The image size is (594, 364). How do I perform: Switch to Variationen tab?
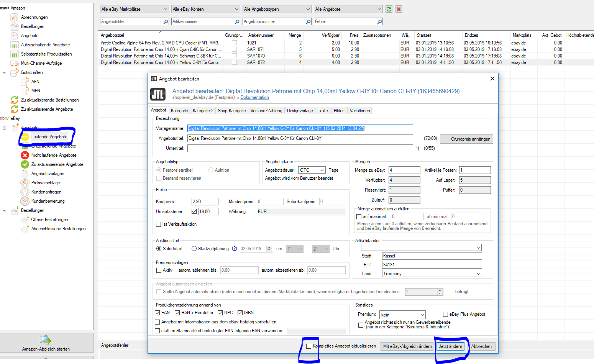click(360, 111)
